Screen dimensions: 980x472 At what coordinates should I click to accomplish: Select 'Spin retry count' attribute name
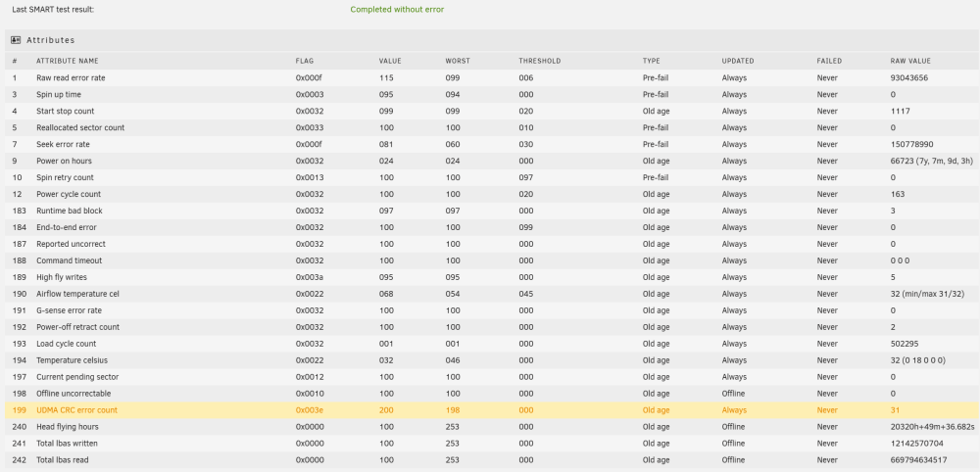[x=65, y=177]
